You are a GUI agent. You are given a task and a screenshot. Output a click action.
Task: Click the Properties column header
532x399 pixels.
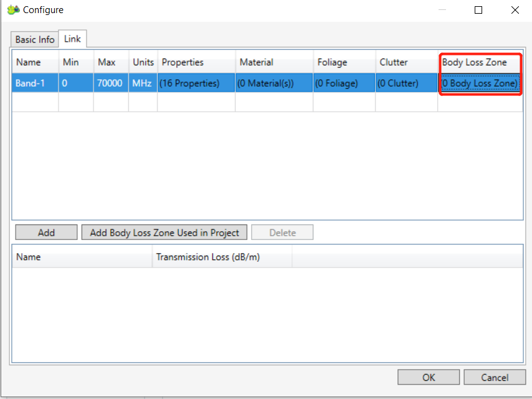coord(196,62)
